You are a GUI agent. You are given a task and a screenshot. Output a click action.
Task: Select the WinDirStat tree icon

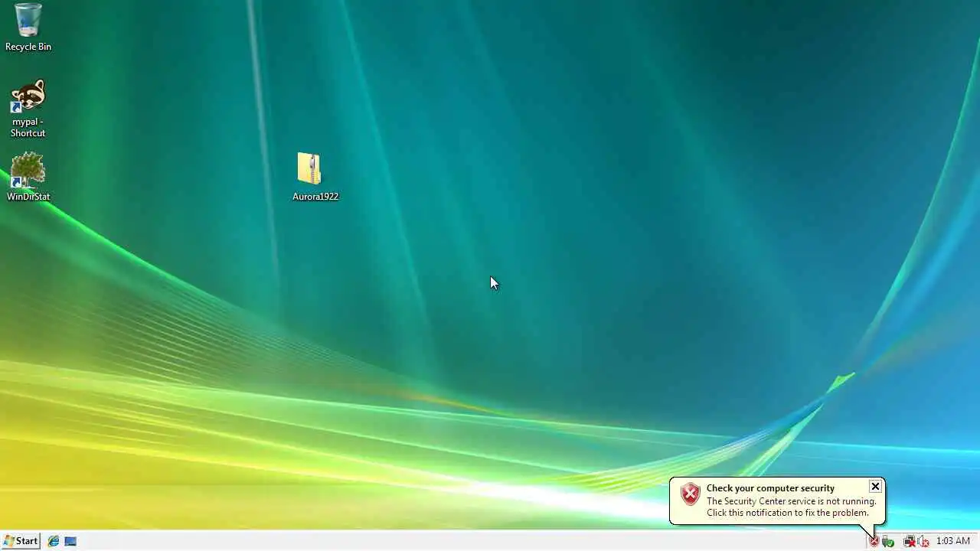tap(28, 170)
